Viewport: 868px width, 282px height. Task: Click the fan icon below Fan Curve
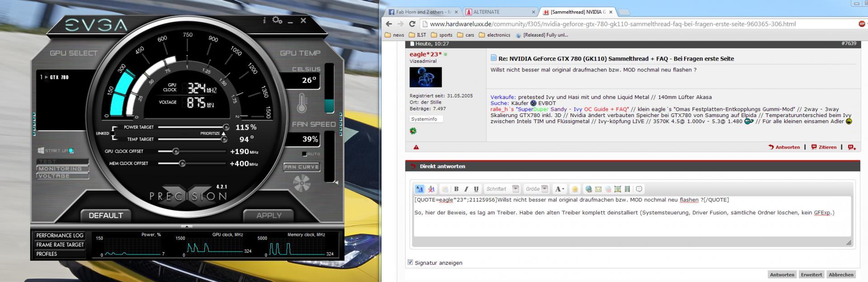[x=302, y=183]
